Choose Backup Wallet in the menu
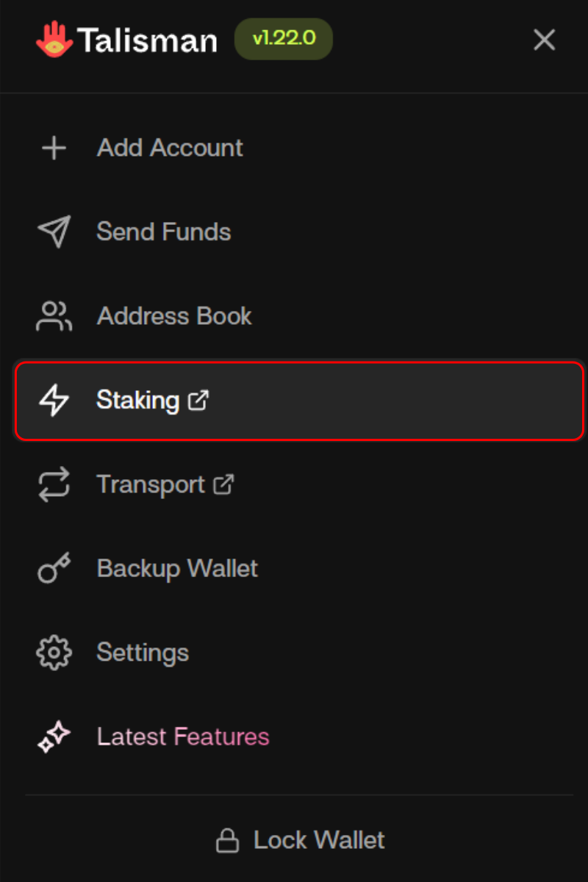The width and height of the screenshot is (588, 882). coord(177,569)
